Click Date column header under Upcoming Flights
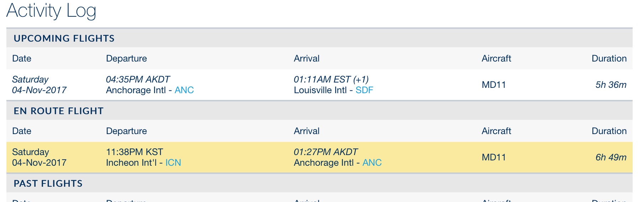 point(22,59)
